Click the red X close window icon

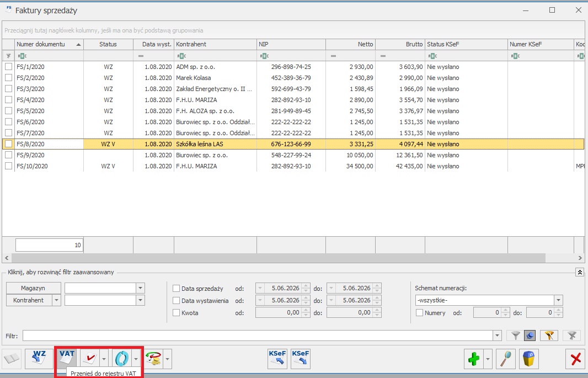(x=575, y=359)
